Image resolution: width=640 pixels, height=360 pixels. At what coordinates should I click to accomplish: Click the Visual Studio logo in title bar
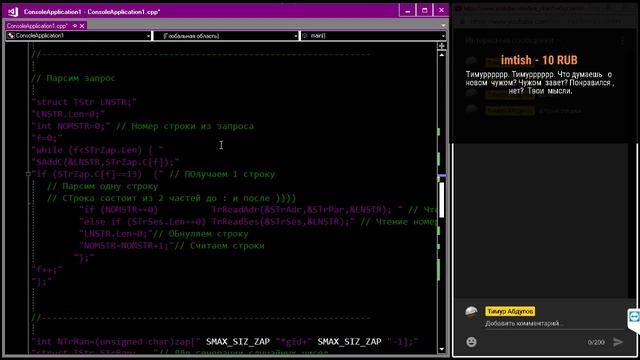tap(13, 11)
